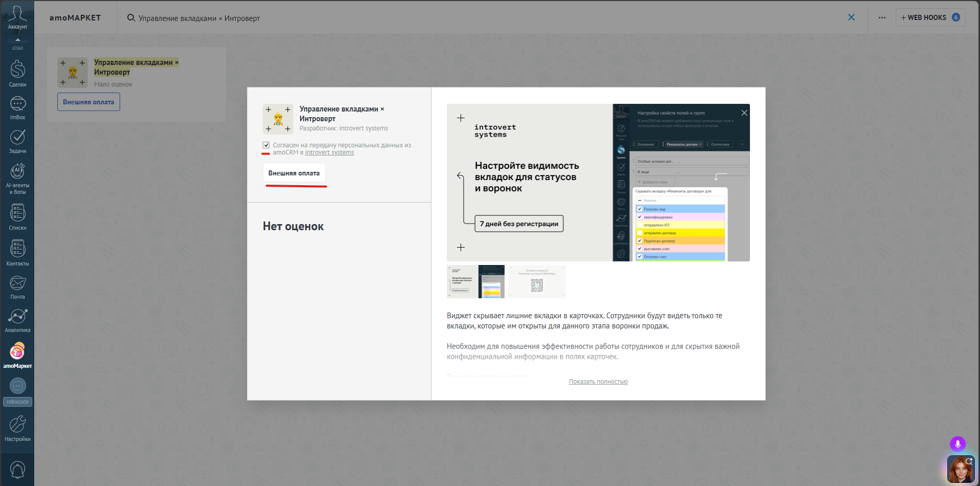Image resolution: width=980 pixels, height=486 pixels.
Task: Open imBox chat section
Action: pyautogui.click(x=17, y=108)
